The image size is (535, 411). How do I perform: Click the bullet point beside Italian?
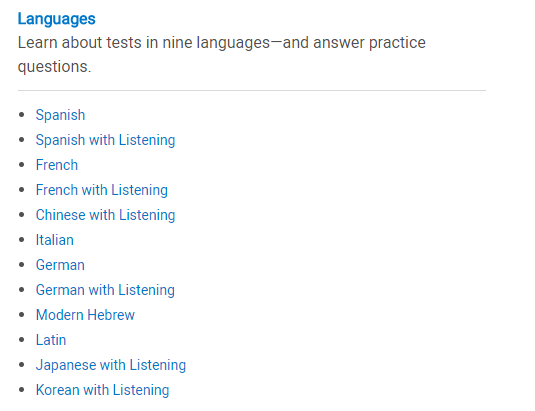[21, 239]
